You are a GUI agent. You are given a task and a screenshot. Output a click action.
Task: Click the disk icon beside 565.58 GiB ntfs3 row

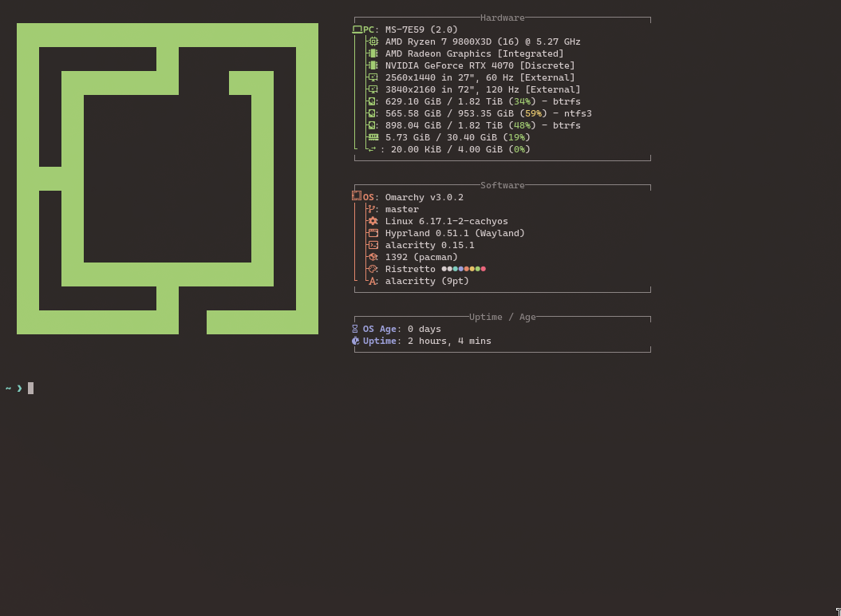coord(372,113)
